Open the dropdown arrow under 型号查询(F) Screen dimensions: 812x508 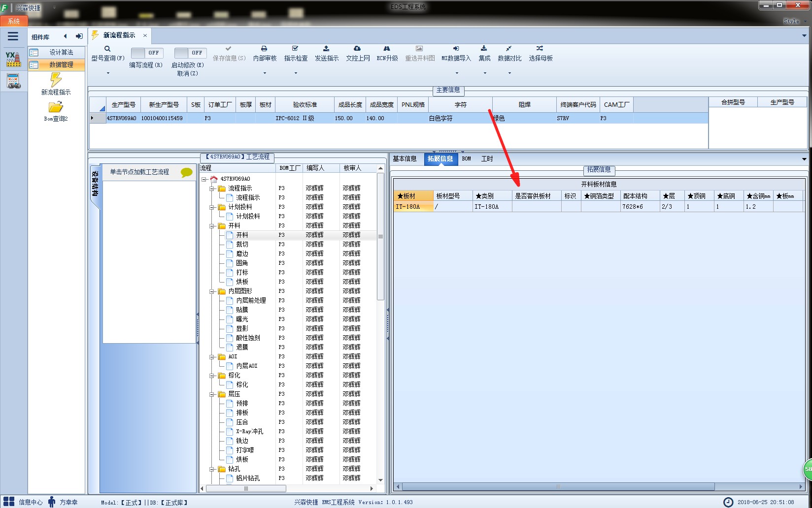click(108, 73)
